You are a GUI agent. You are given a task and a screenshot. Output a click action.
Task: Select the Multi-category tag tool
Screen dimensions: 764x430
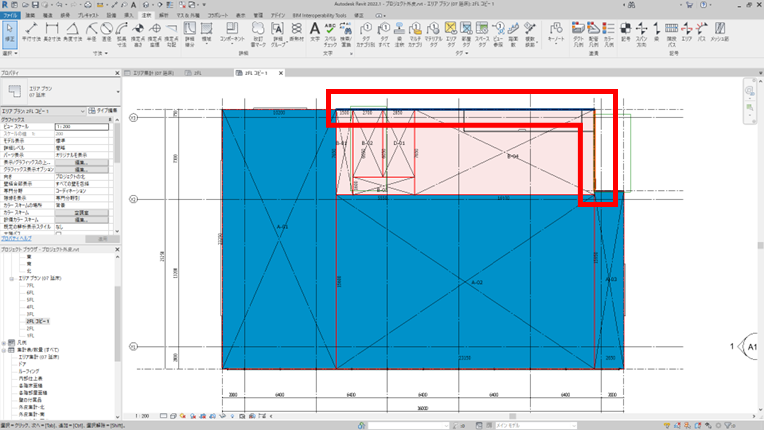(x=415, y=35)
